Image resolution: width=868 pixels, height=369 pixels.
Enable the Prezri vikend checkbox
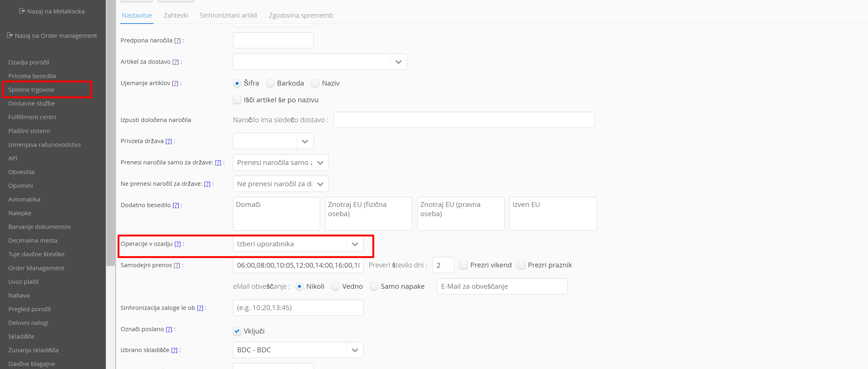click(x=464, y=265)
